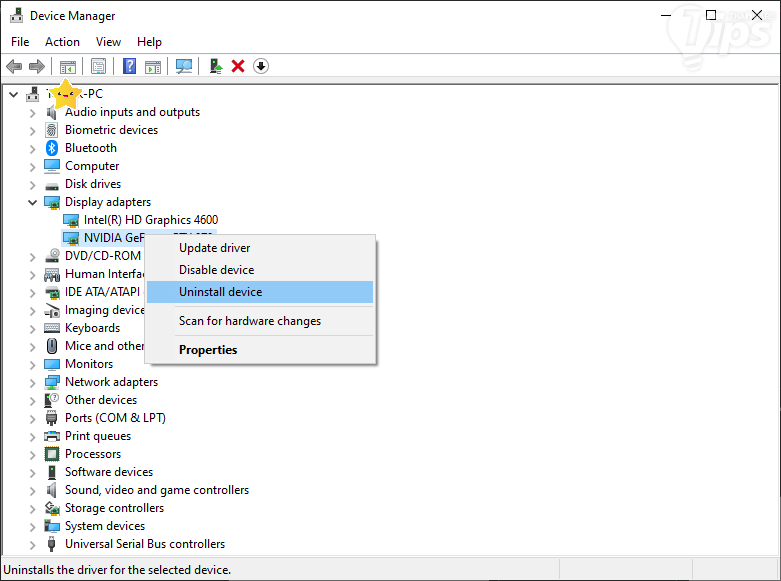This screenshot has height=581, width=781.
Task: Expand the Disk drives category
Action: [x=32, y=185]
